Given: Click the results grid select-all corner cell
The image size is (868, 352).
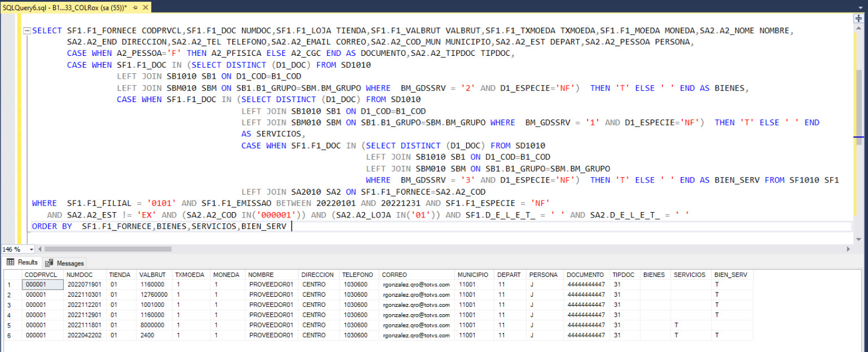Looking at the screenshot, I should point(11,275).
